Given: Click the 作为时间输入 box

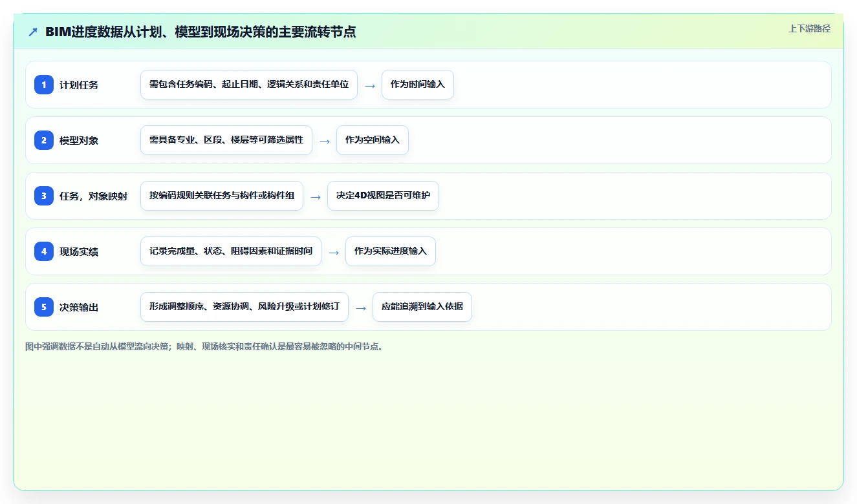Looking at the screenshot, I should (418, 85).
